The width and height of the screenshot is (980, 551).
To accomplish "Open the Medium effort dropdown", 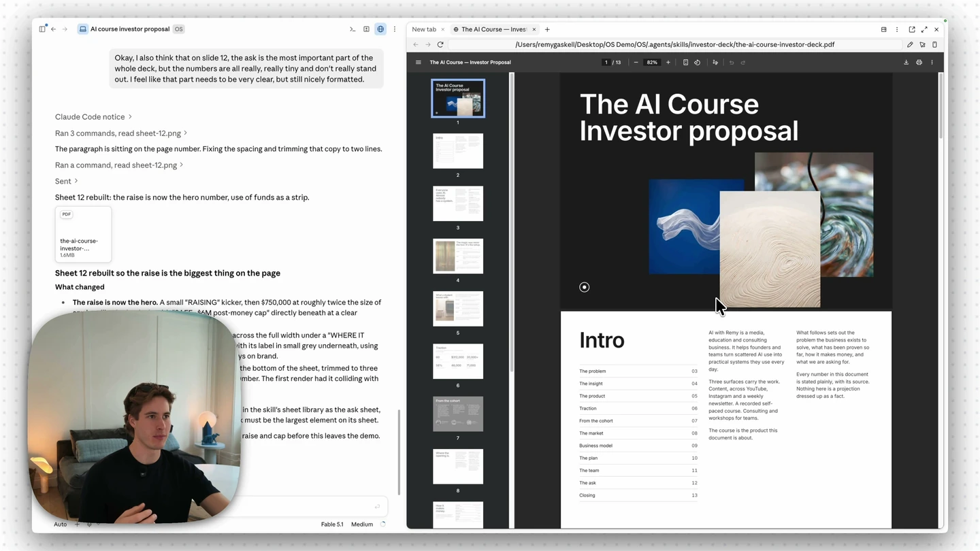I will point(362,524).
